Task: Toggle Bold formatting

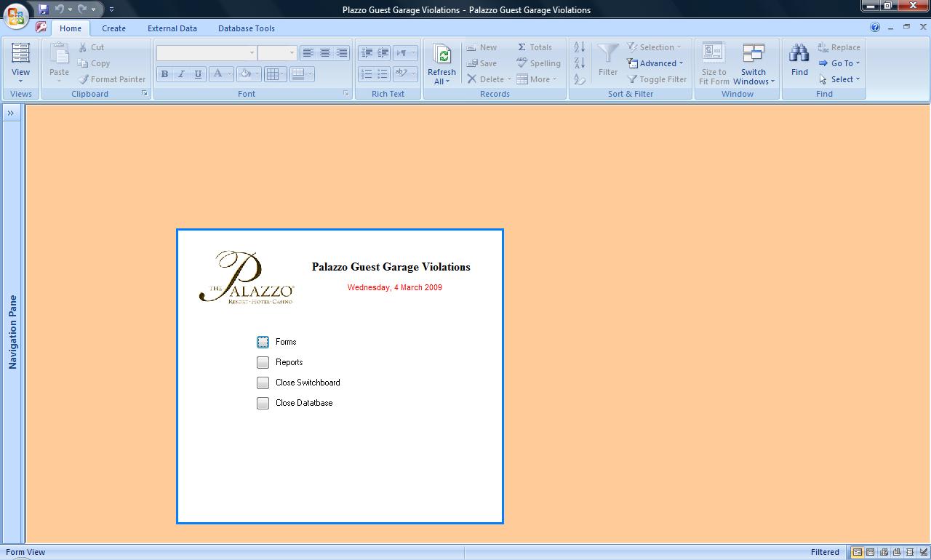Action: pyautogui.click(x=164, y=73)
